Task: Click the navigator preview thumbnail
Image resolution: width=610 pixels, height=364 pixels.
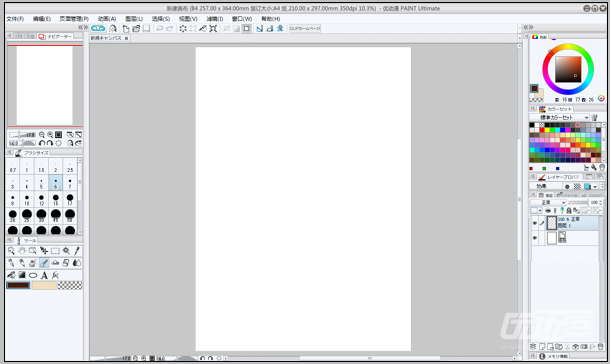Action: 45,86
